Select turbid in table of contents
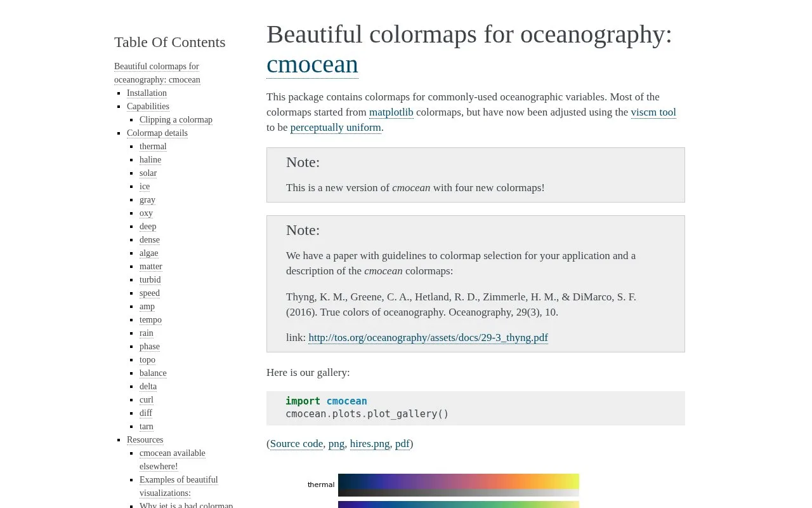This screenshot has height=508, width=812. coord(150,280)
